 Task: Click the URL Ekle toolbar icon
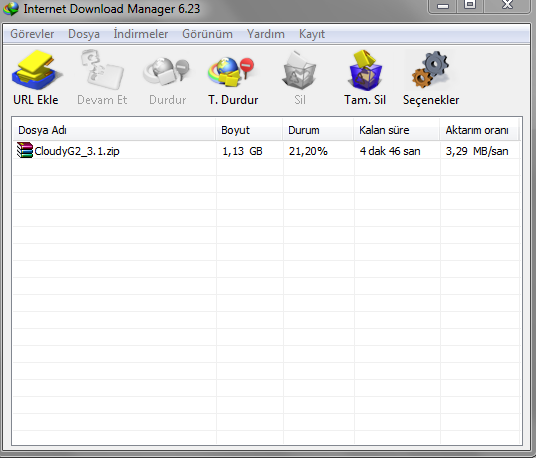click(x=37, y=70)
